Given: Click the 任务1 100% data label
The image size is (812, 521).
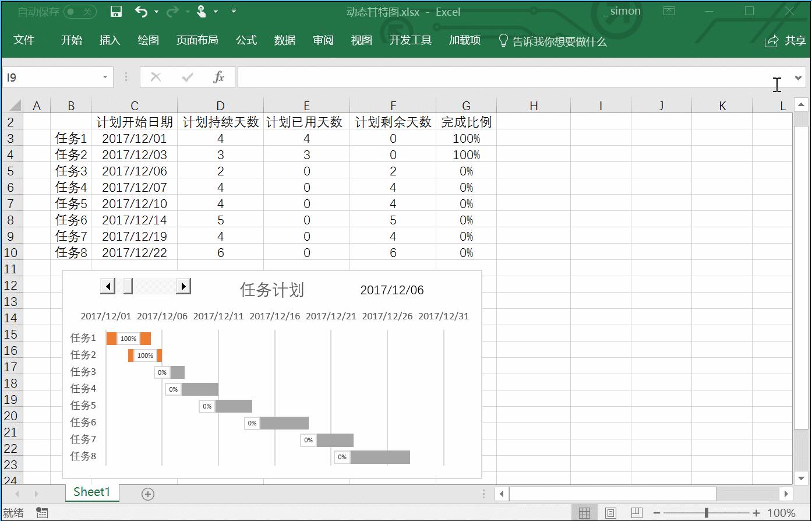Looking at the screenshot, I should tap(128, 339).
